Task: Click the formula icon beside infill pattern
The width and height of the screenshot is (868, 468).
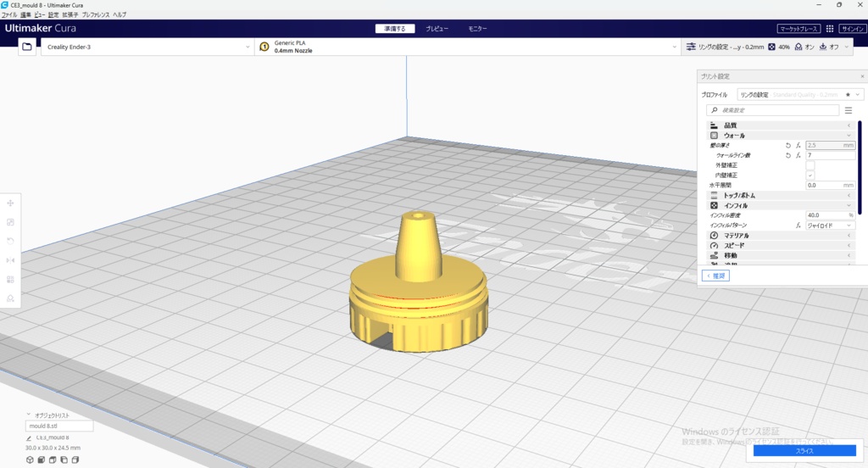Action: [798, 226]
